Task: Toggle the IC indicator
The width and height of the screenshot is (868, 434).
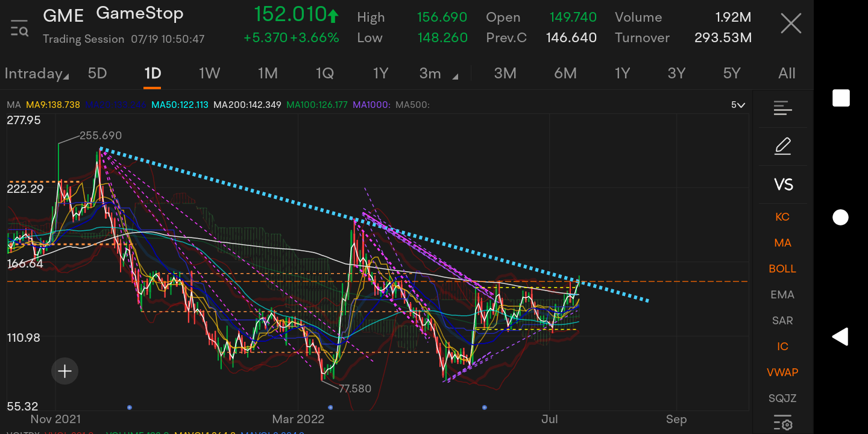Action: pyautogui.click(x=782, y=347)
